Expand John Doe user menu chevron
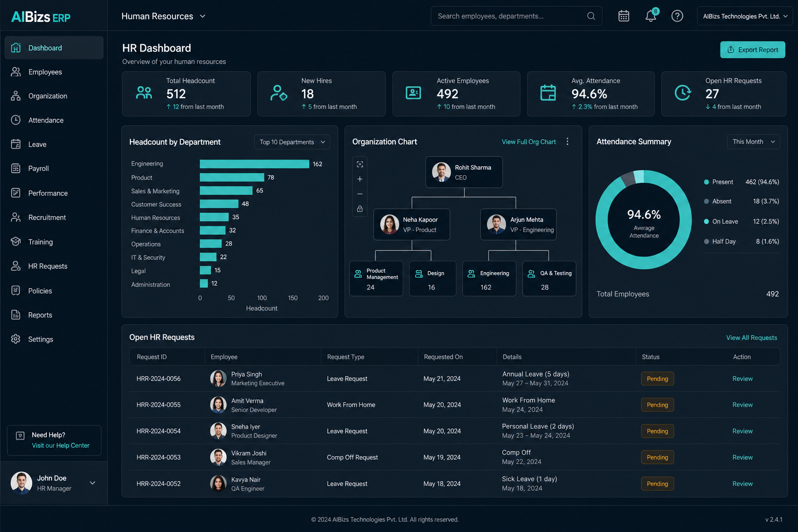Image resolution: width=798 pixels, height=532 pixels. pyautogui.click(x=92, y=483)
